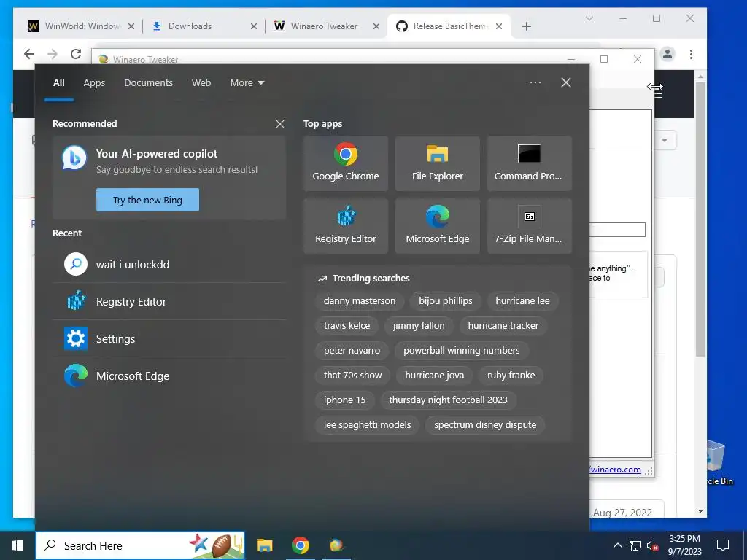Viewport: 747px width, 560px height.
Task: Open Command Prompt tile
Action: pyautogui.click(x=530, y=163)
